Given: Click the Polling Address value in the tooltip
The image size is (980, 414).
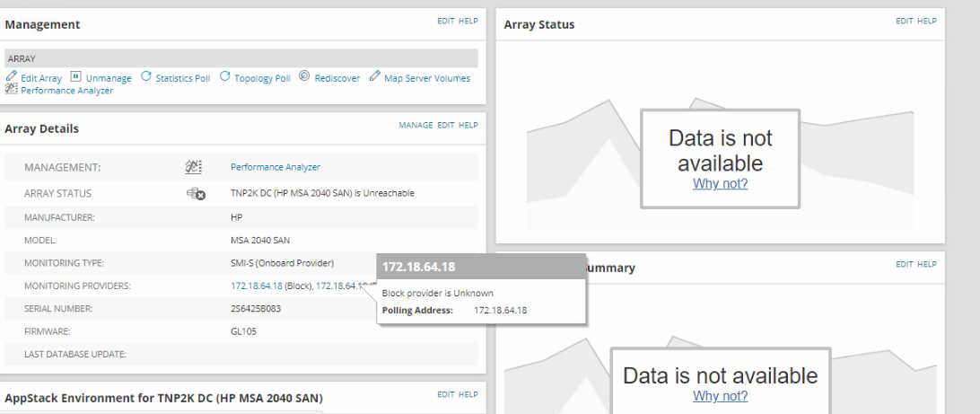Looking at the screenshot, I should (x=500, y=310).
